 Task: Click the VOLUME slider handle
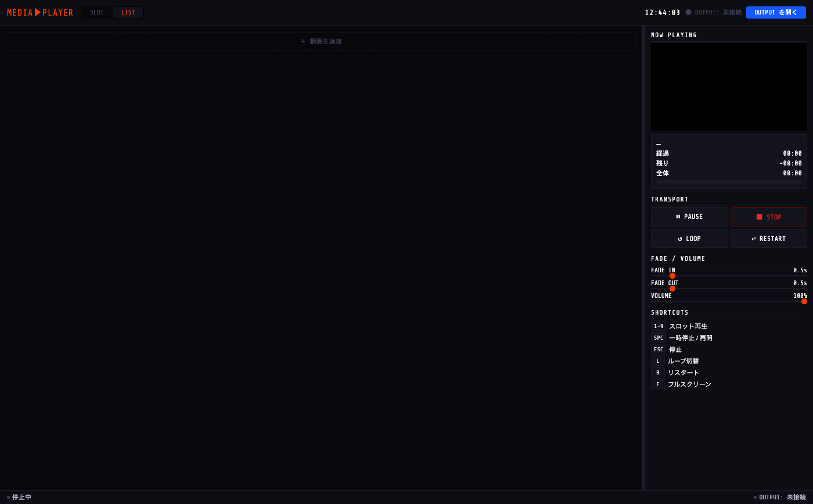(804, 301)
